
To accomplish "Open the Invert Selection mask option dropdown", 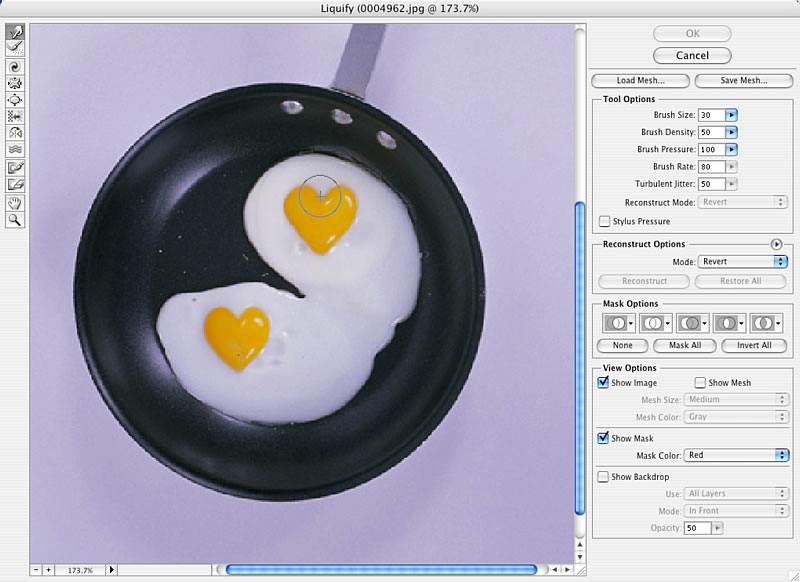I will pos(766,323).
